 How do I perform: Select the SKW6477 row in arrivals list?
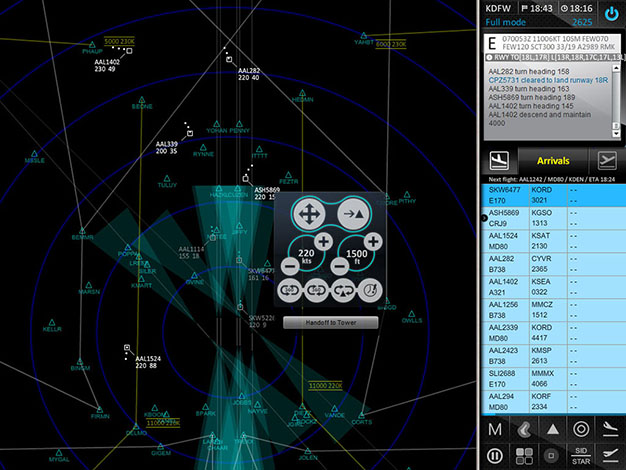tap(552, 194)
